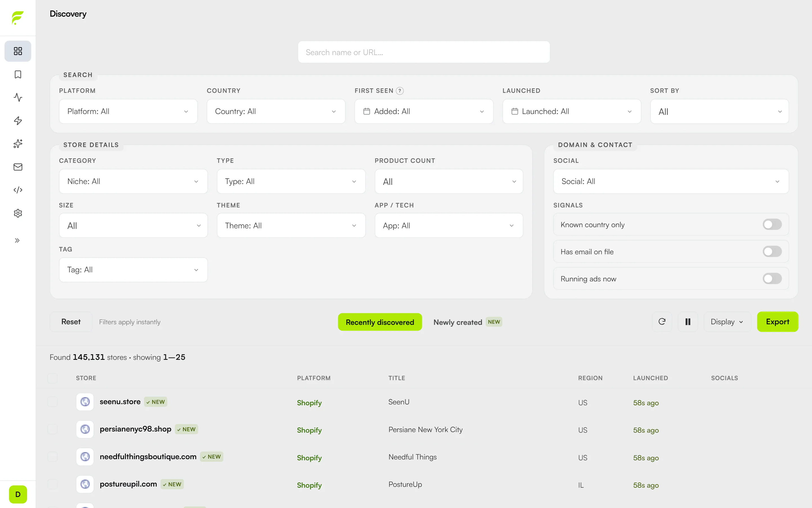Screen dimensions: 812x508
Task: Toggle Running ads now switch
Action: (772, 279)
